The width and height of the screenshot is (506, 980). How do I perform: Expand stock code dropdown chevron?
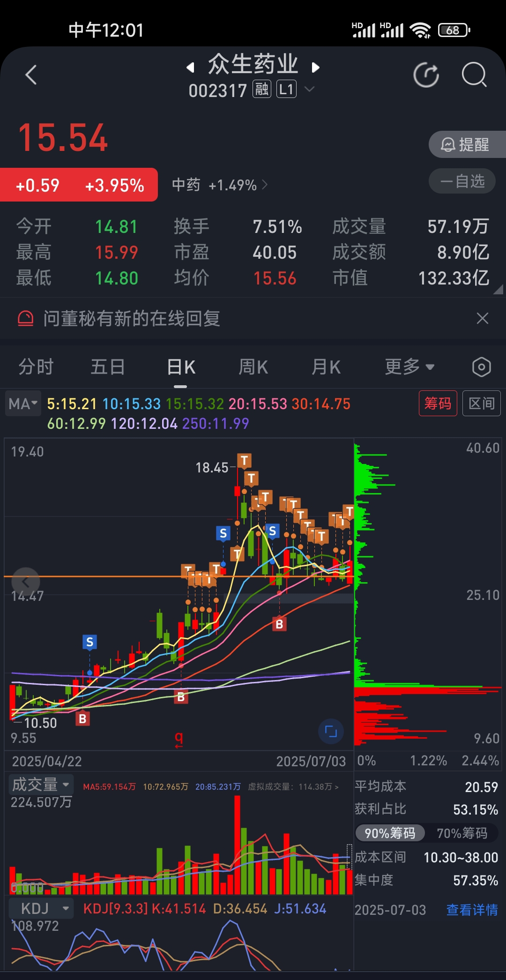coord(309,89)
